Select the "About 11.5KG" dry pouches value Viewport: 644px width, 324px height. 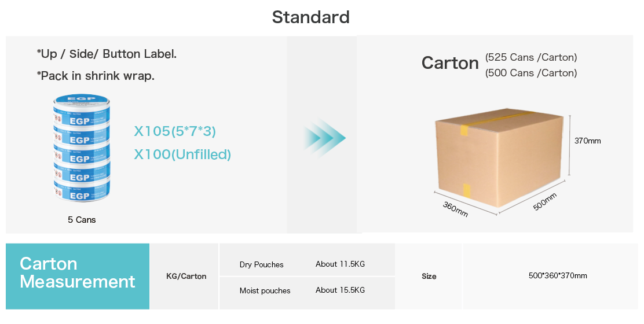coord(340,264)
